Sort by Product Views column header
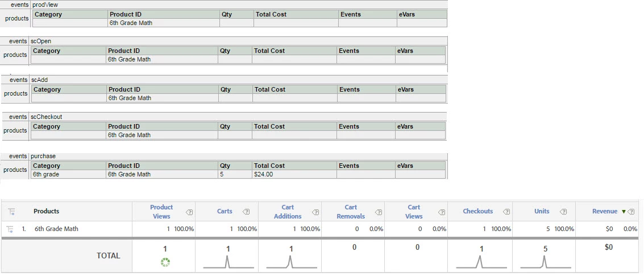 (x=161, y=212)
